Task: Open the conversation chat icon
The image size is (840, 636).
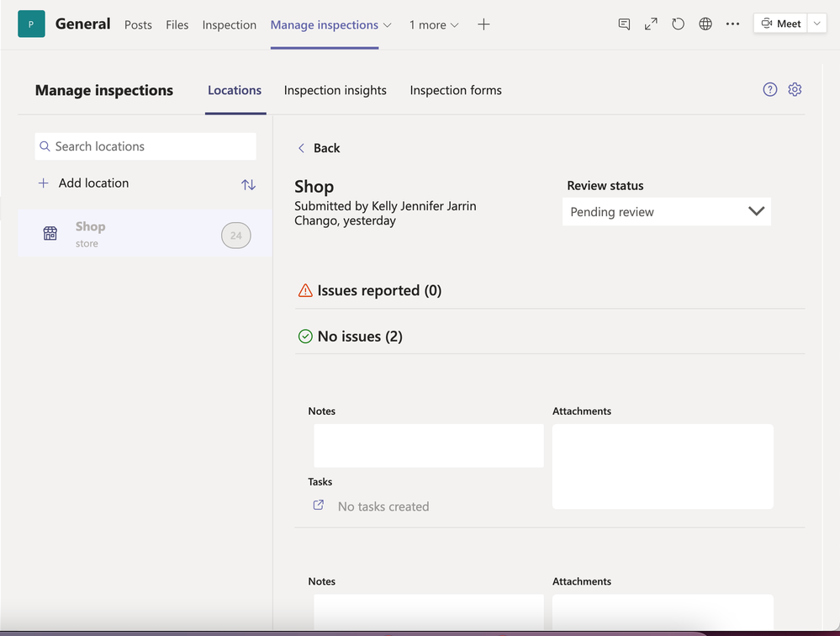Action: coord(624,24)
